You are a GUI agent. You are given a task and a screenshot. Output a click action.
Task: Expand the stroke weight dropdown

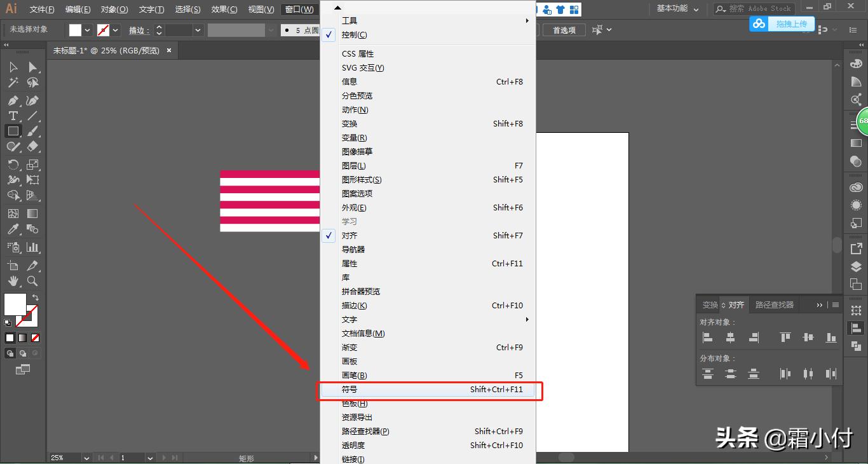197,30
